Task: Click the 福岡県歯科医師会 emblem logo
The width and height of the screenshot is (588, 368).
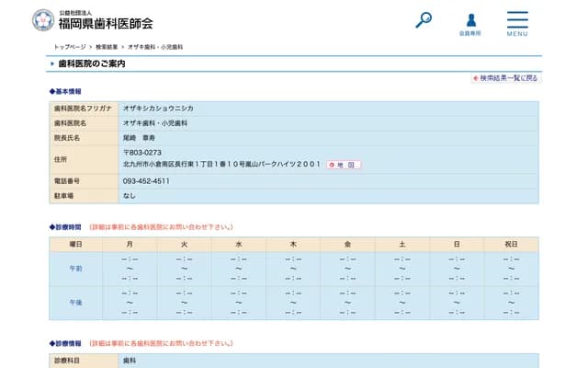Action: (42, 20)
